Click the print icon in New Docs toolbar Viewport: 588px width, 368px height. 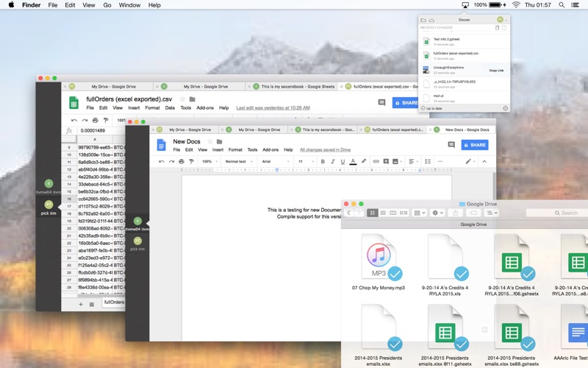click(182, 161)
